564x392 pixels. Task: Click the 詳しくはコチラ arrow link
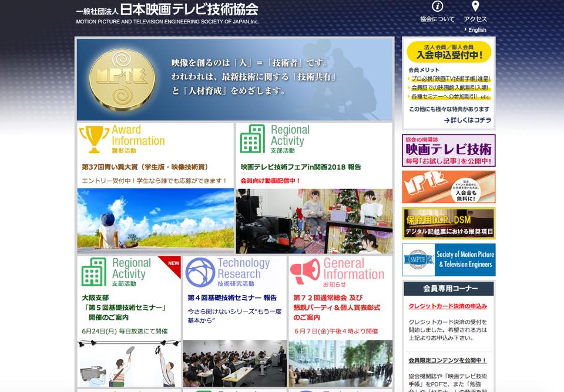[467, 120]
